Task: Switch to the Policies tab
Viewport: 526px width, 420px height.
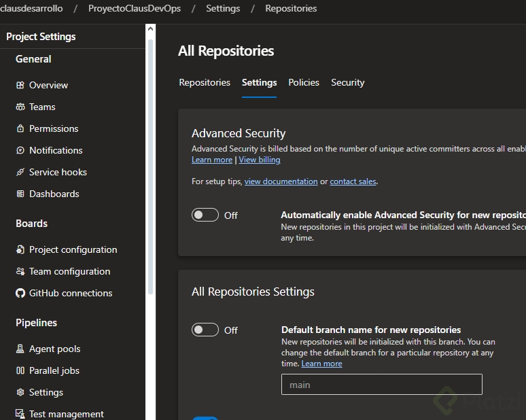Action: coord(304,83)
